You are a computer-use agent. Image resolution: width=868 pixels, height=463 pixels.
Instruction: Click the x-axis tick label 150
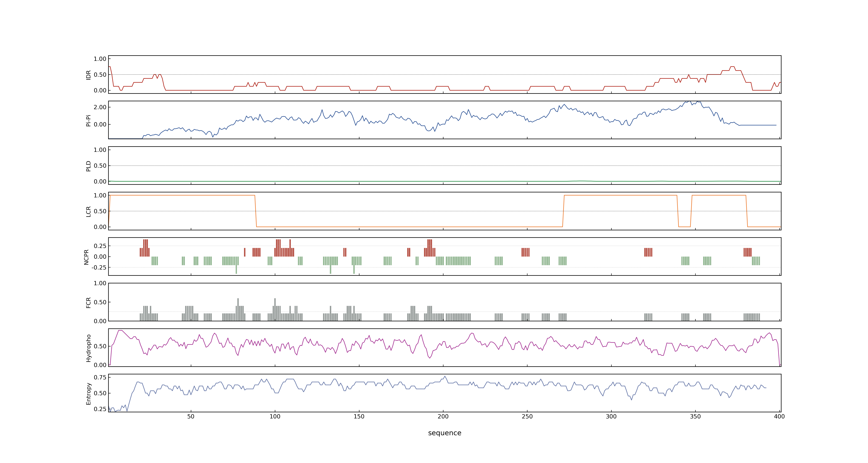pyautogui.click(x=359, y=416)
